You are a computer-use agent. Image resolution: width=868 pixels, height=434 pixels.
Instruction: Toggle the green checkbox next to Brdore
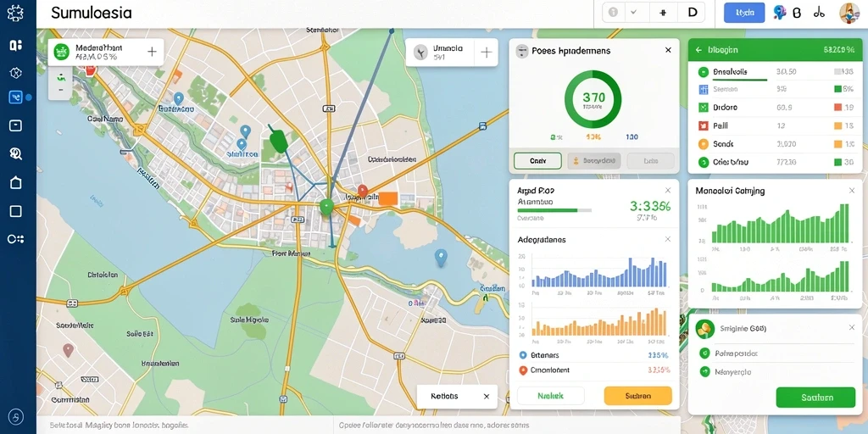tap(703, 108)
